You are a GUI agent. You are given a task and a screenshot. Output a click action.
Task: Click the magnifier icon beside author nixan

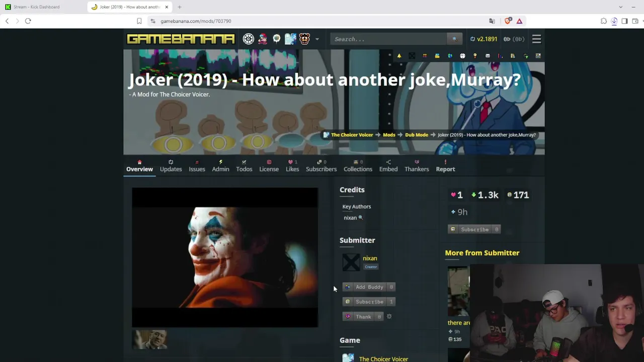(x=361, y=218)
